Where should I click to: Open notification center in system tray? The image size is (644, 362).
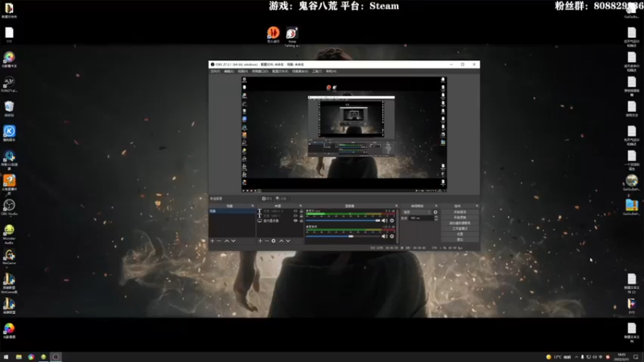(x=635, y=356)
